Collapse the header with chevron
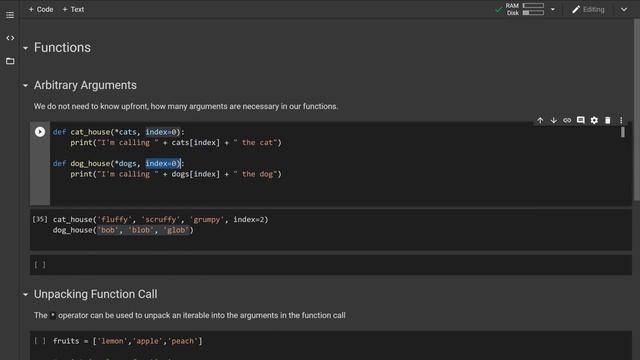 coord(624,9)
